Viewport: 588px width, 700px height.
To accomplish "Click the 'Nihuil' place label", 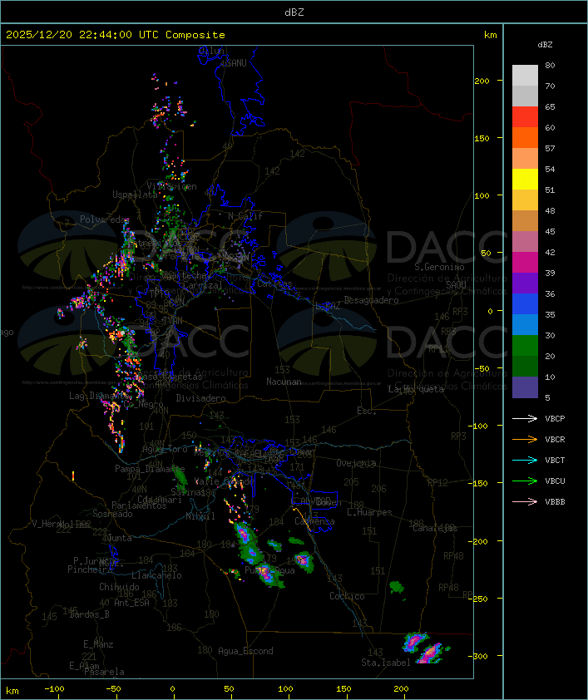I will pyautogui.click(x=200, y=516).
